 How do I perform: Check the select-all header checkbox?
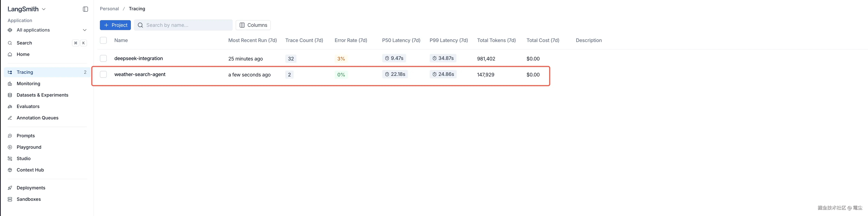click(104, 40)
